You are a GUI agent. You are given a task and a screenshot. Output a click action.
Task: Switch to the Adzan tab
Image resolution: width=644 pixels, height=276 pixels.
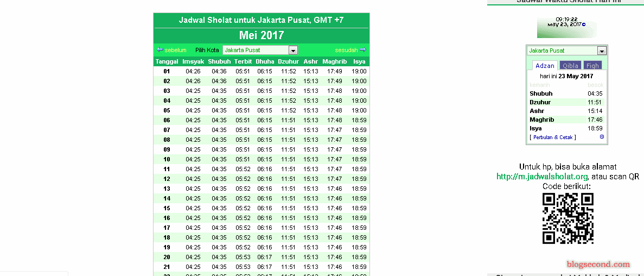click(545, 65)
